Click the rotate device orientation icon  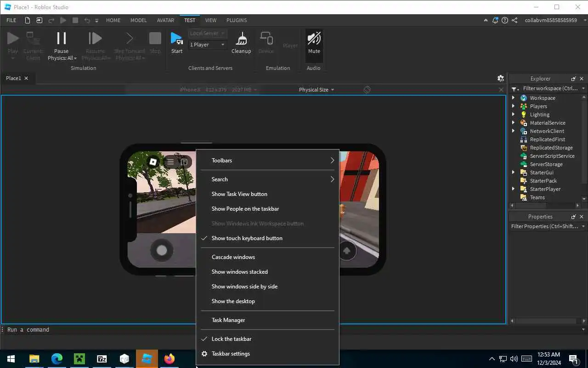367,90
